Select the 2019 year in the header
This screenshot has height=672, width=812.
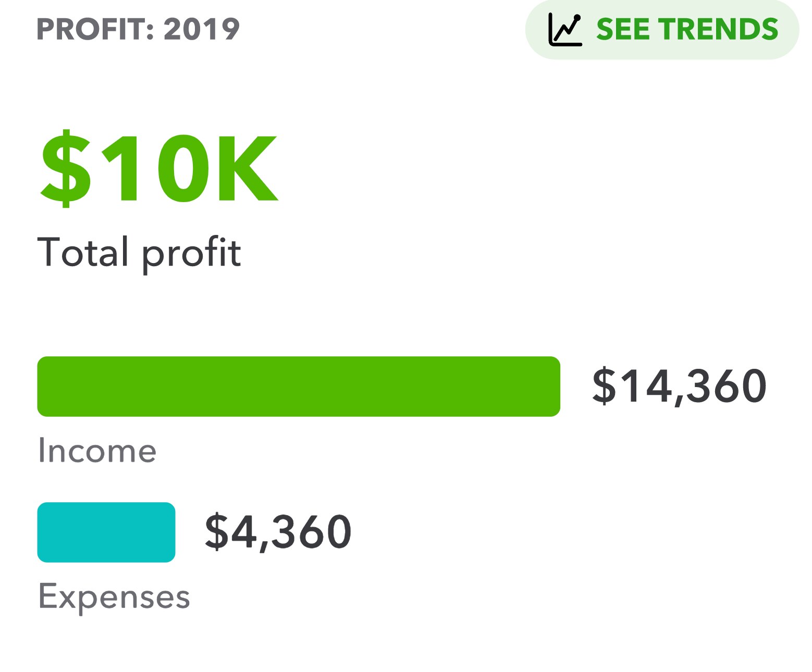202,29
